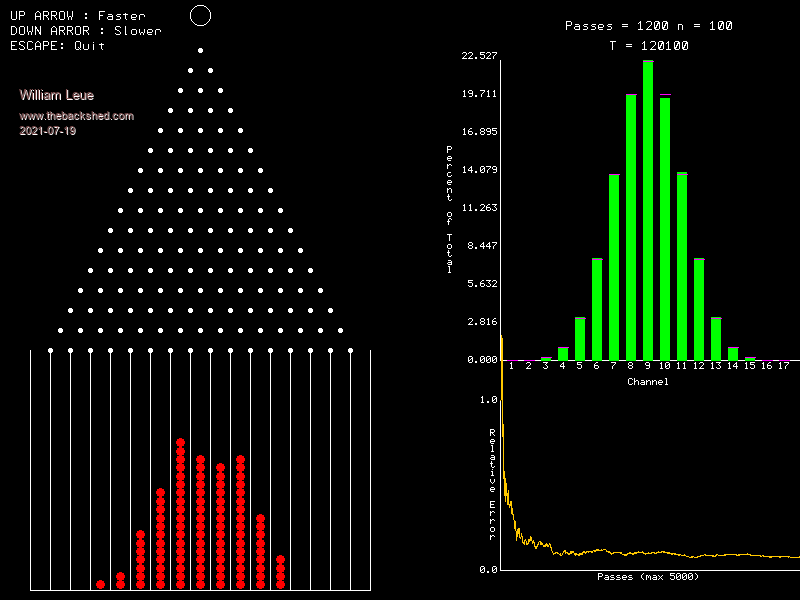Click the 'DOWN ARROR : Slower' text
The width and height of the screenshot is (800, 600).
85,31
